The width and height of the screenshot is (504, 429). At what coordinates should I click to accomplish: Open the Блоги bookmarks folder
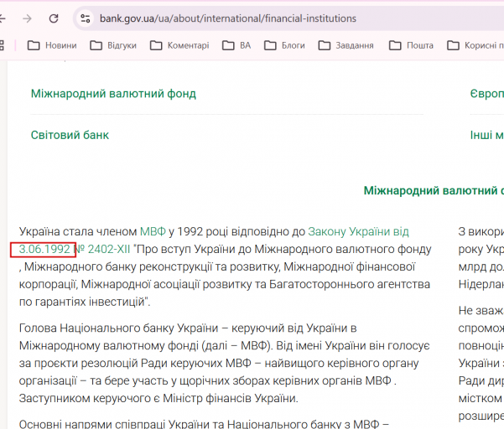pos(284,45)
